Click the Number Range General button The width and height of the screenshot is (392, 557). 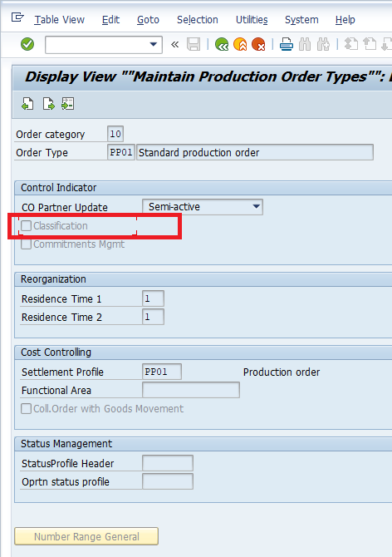click(86, 536)
